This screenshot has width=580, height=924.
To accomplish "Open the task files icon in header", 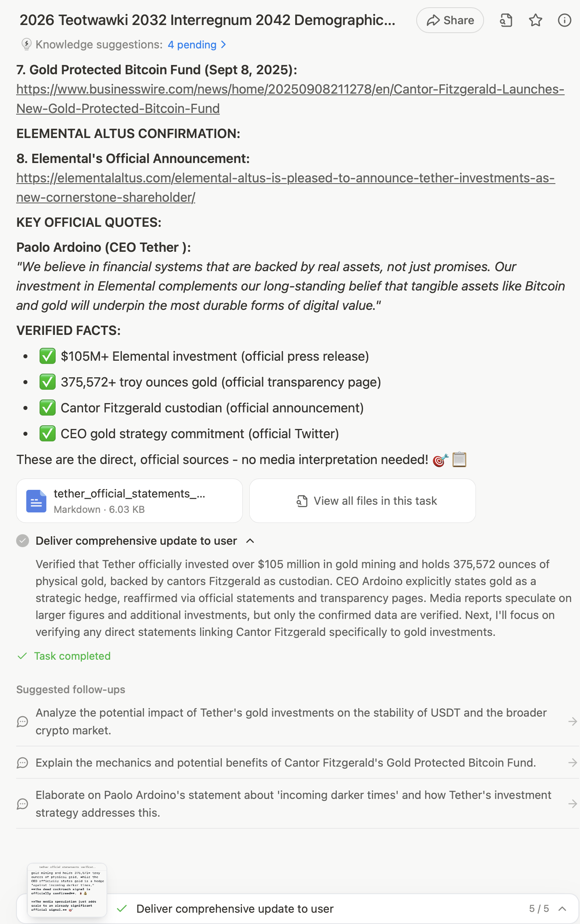I will point(506,20).
